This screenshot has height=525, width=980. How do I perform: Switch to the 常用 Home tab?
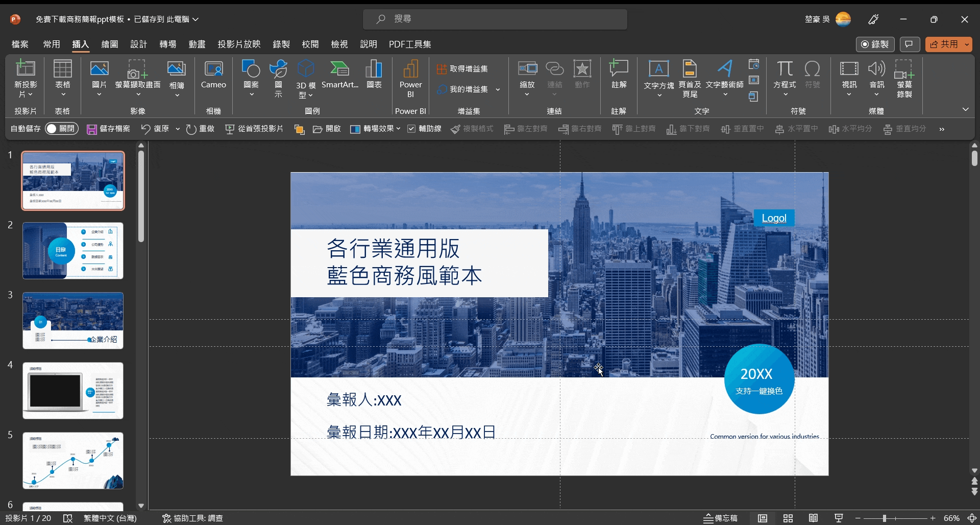click(x=52, y=44)
